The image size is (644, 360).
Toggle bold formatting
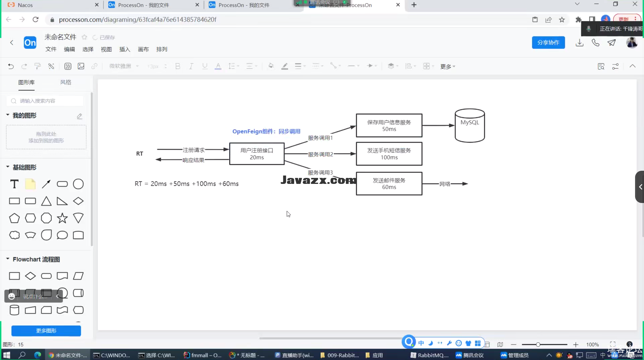[178, 66]
